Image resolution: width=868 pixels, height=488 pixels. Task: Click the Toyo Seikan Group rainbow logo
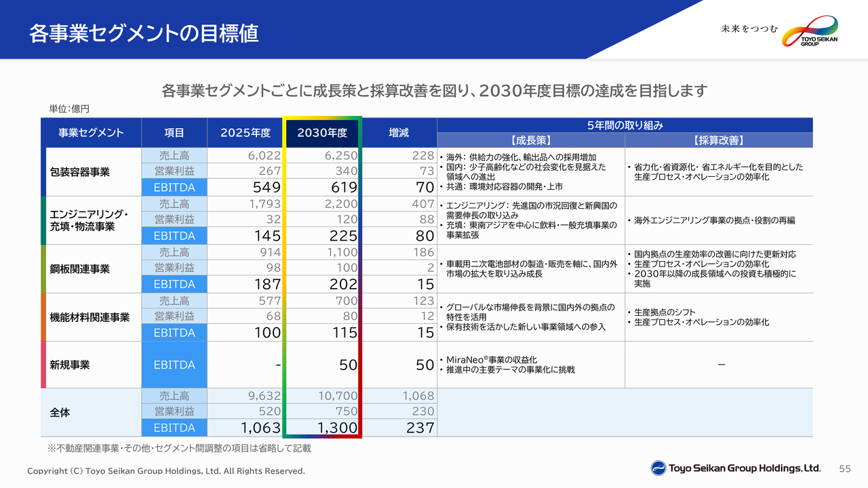810,31
